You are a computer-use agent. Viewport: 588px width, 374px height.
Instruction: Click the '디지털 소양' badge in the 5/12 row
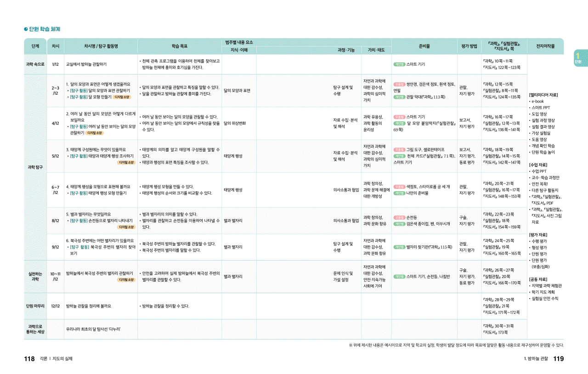click(x=125, y=162)
